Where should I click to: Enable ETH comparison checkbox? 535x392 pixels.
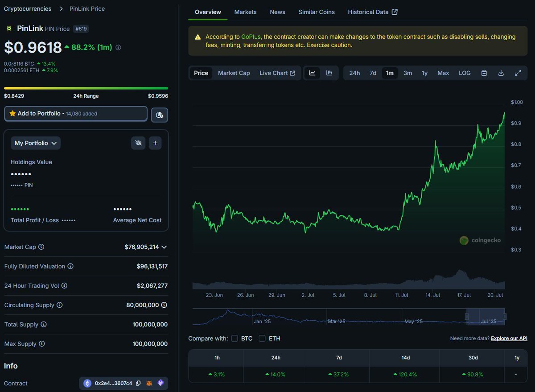click(x=262, y=338)
